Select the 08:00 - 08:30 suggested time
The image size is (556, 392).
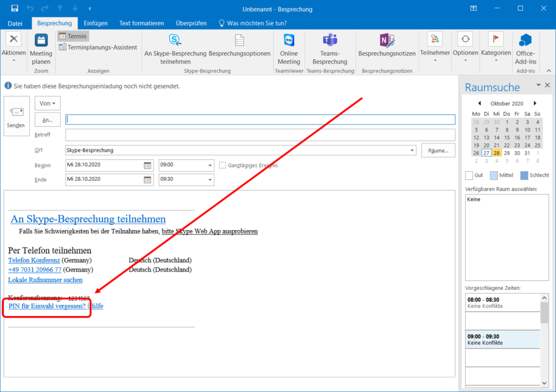pos(502,302)
